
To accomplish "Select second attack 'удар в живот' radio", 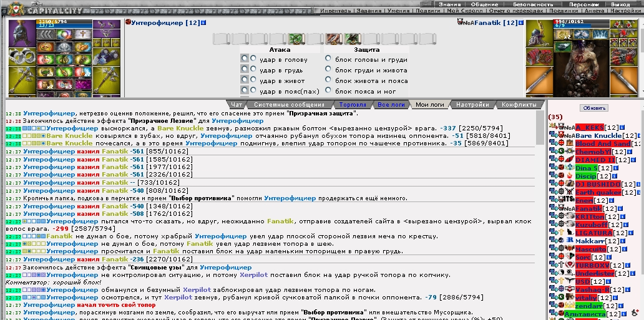I will click(253, 79).
